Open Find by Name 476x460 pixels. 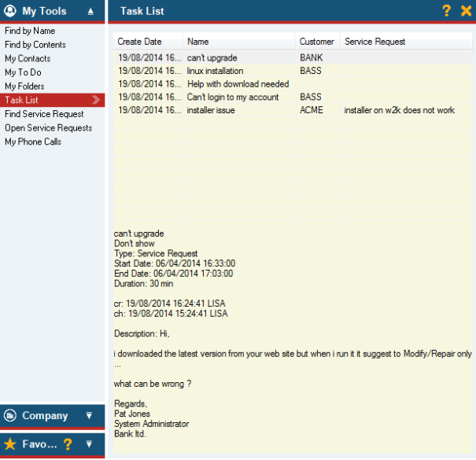coord(30,31)
